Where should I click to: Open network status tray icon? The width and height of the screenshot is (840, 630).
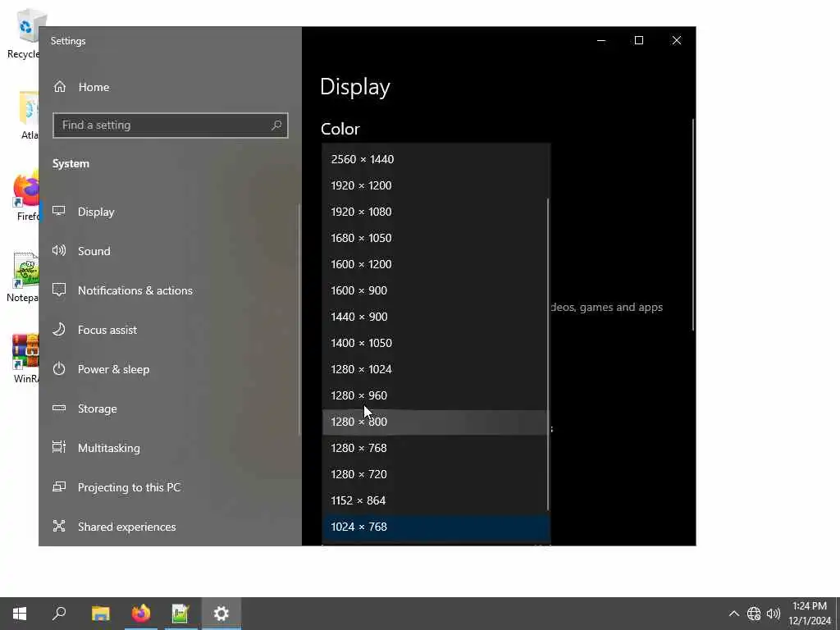(x=754, y=614)
